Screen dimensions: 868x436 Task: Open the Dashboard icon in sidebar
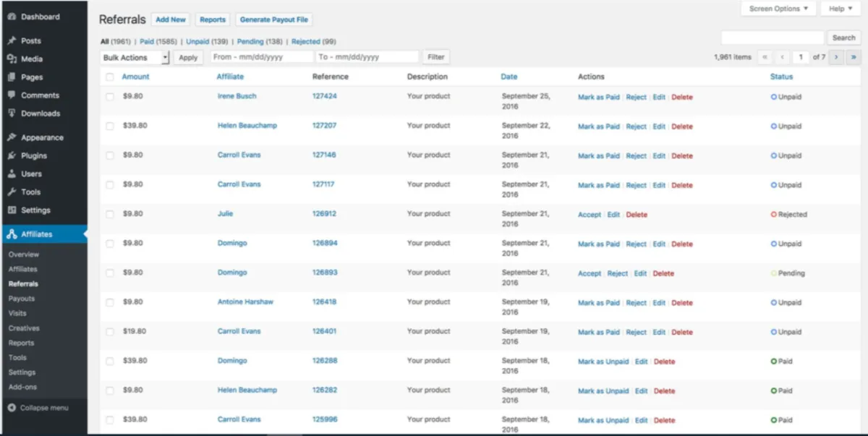(12, 17)
